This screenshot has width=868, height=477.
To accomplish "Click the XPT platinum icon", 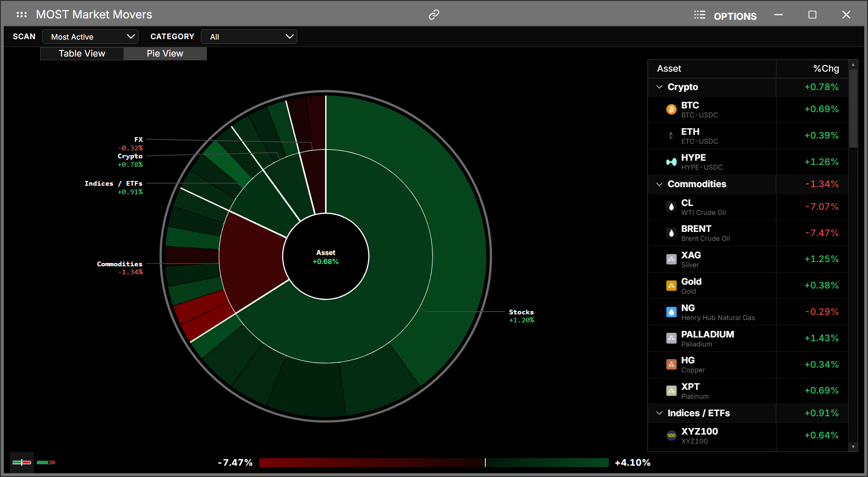I will coord(671,391).
